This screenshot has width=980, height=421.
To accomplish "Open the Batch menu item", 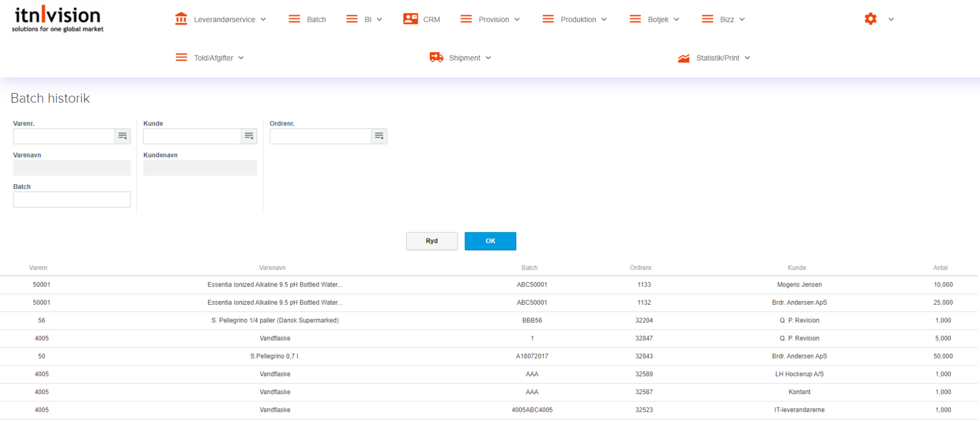I will [307, 20].
